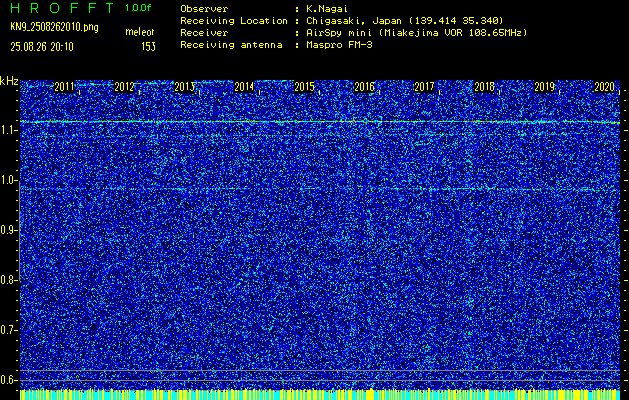Screen dimensions: 629x400
Task: Click the 0.9 frequency axis label
Action: click(8, 230)
